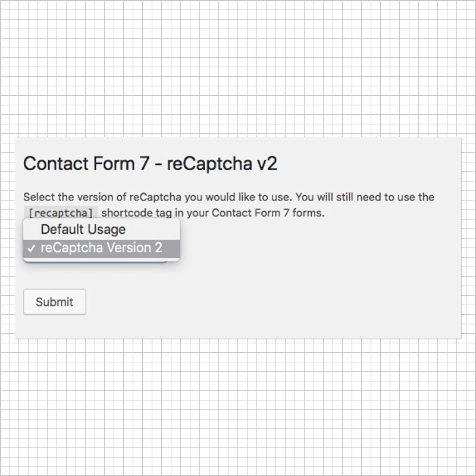Select the currently highlighted reCaptcha Version 2 option
The height and width of the screenshot is (476, 476).
click(x=101, y=248)
